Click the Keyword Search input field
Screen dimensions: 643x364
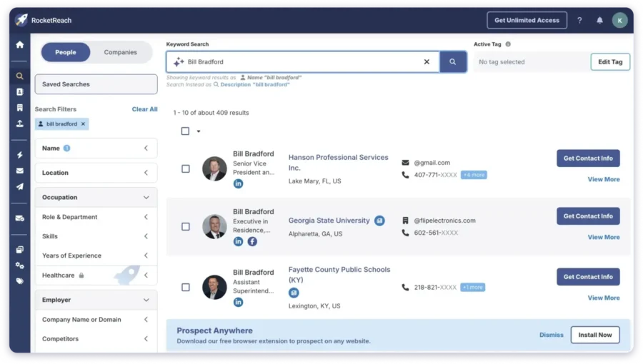(300, 62)
